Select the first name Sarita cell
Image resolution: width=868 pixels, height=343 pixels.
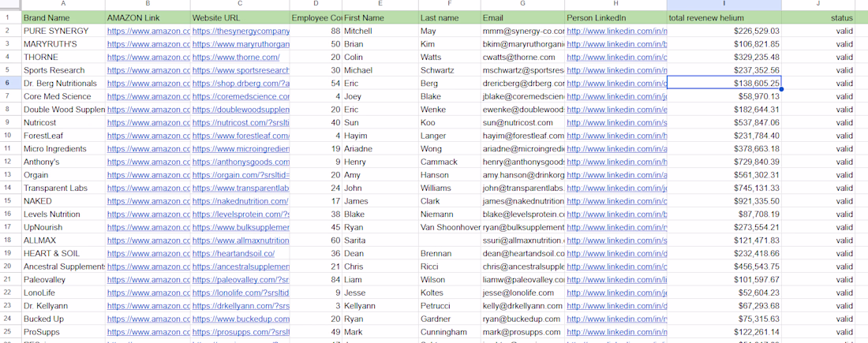coord(380,240)
